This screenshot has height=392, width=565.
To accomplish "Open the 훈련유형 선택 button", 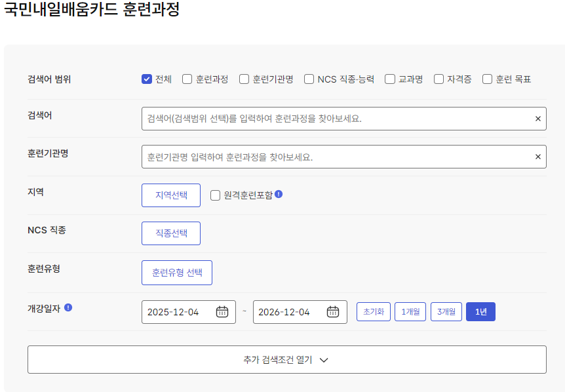I will 177,273.
